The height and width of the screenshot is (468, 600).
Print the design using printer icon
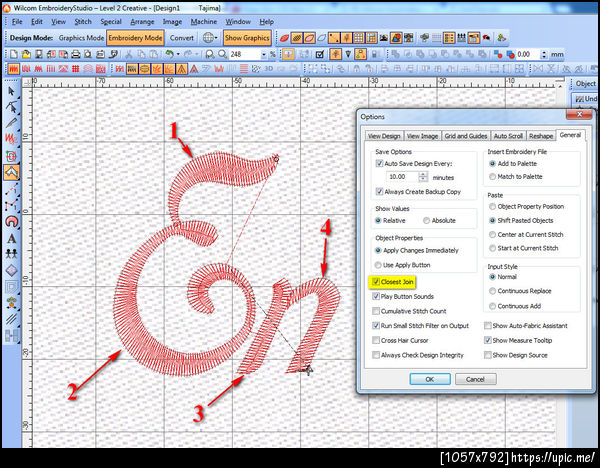point(75,54)
